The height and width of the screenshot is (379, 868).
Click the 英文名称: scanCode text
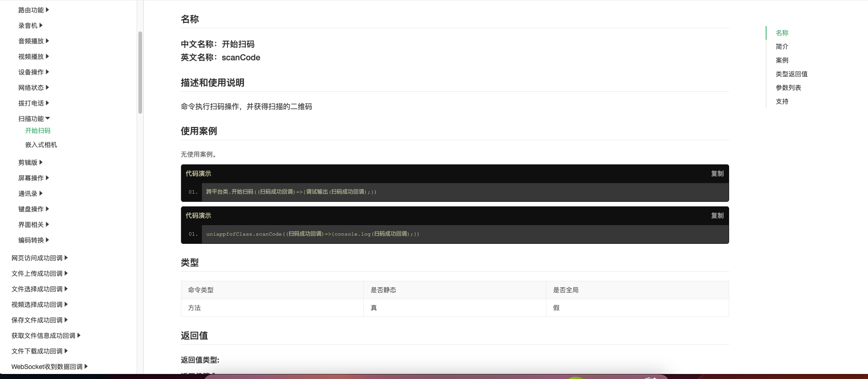220,58
